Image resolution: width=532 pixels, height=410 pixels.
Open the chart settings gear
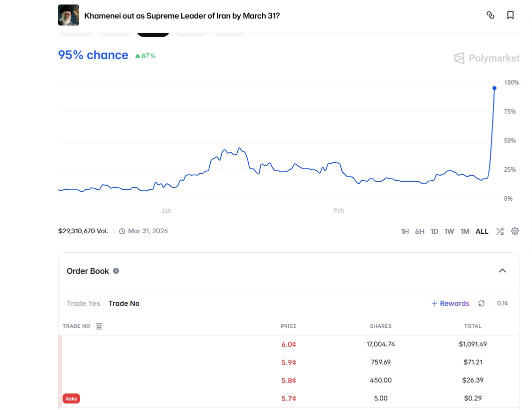point(515,231)
